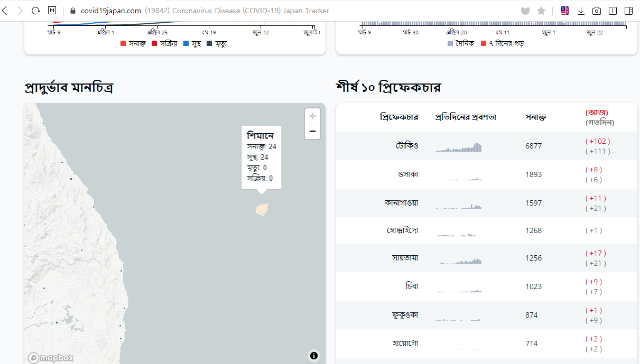640x364 pixels.
Task: Click the শিমানে tooltip popup on map
Action: click(261, 157)
